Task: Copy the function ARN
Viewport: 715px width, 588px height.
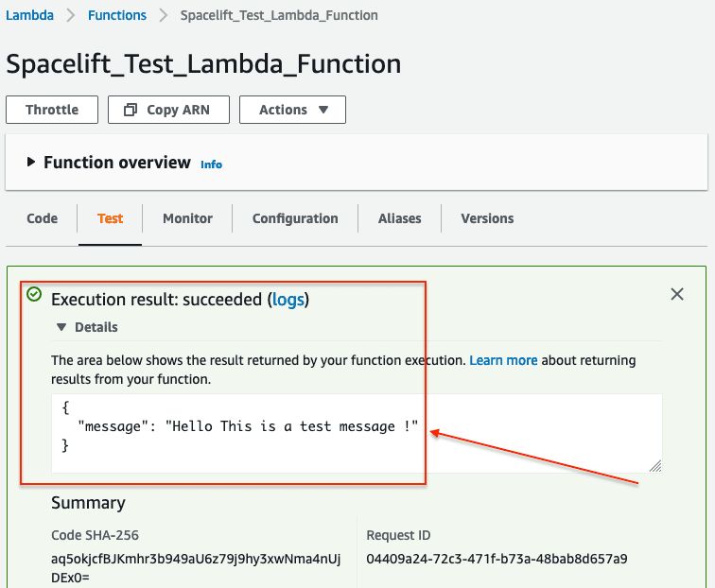Action: coord(168,110)
